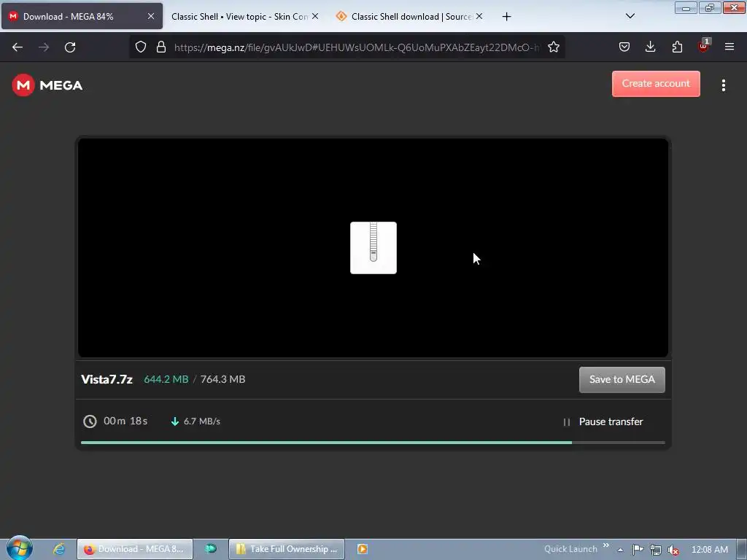Launch Internet Explorer from taskbar

[x=59, y=549]
